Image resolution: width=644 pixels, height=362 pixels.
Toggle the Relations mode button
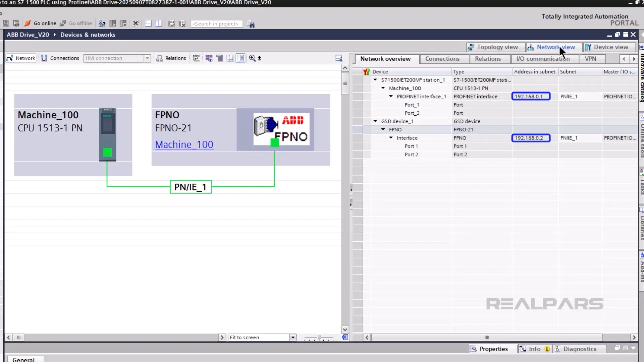click(171, 58)
